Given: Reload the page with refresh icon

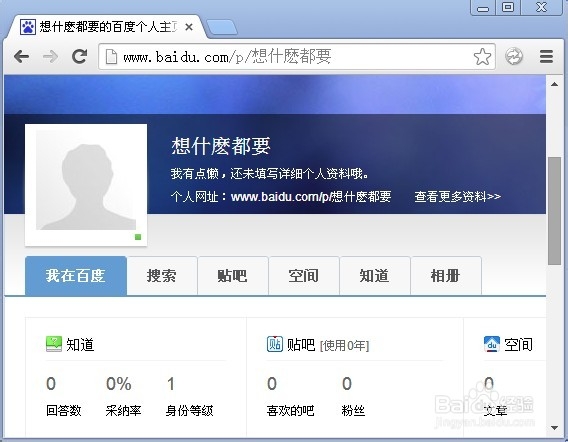Looking at the screenshot, I should [x=79, y=56].
